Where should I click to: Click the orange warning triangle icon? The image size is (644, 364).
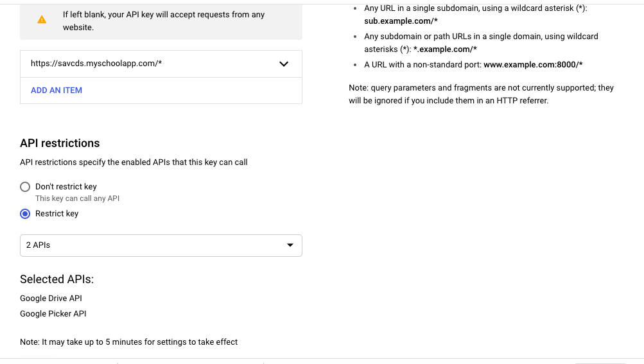point(42,20)
